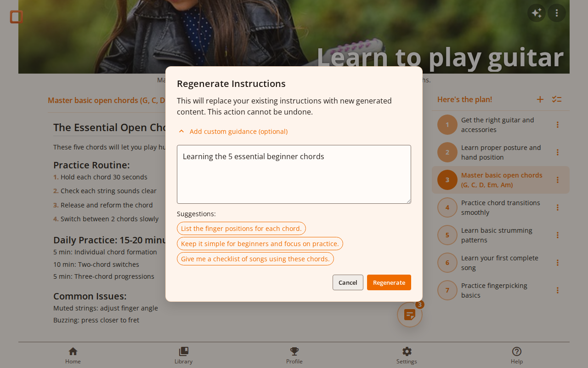Click the 'Practice Routine:' heading
Image resolution: width=588 pixels, height=368 pixels.
[x=91, y=165]
